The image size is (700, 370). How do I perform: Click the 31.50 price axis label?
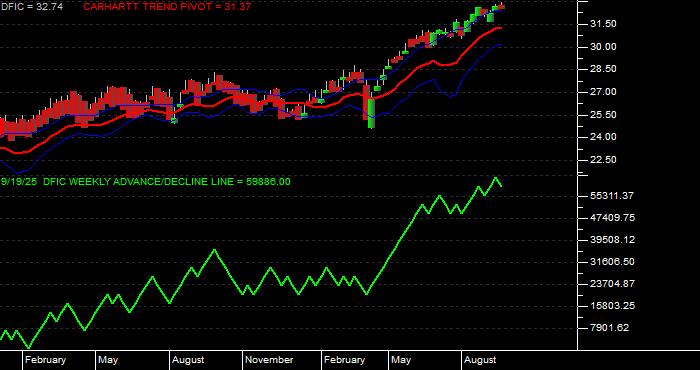(603, 24)
